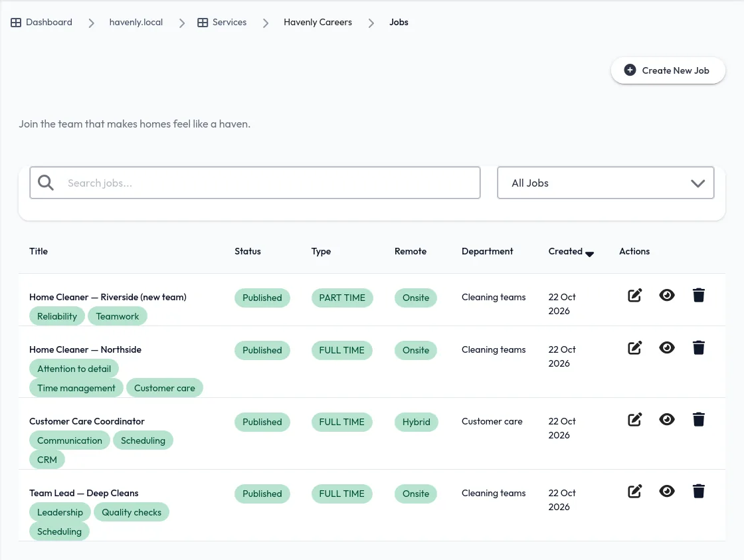Edit the Home Cleaner — Riverside job
The width and height of the screenshot is (744, 560).
[x=634, y=296]
